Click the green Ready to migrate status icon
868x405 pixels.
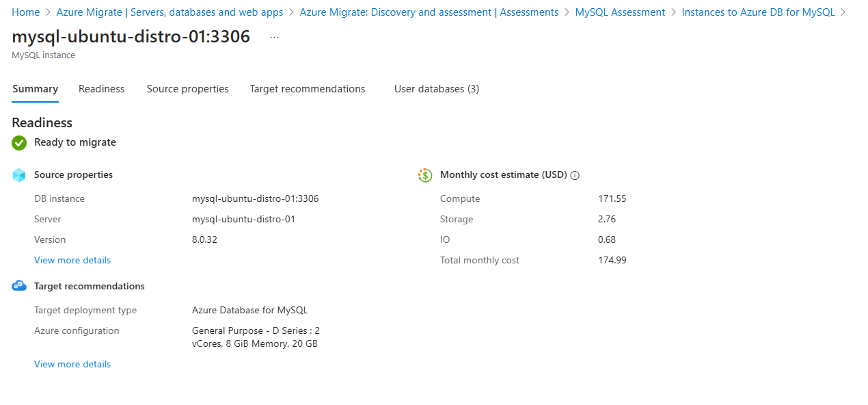(x=18, y=143)
